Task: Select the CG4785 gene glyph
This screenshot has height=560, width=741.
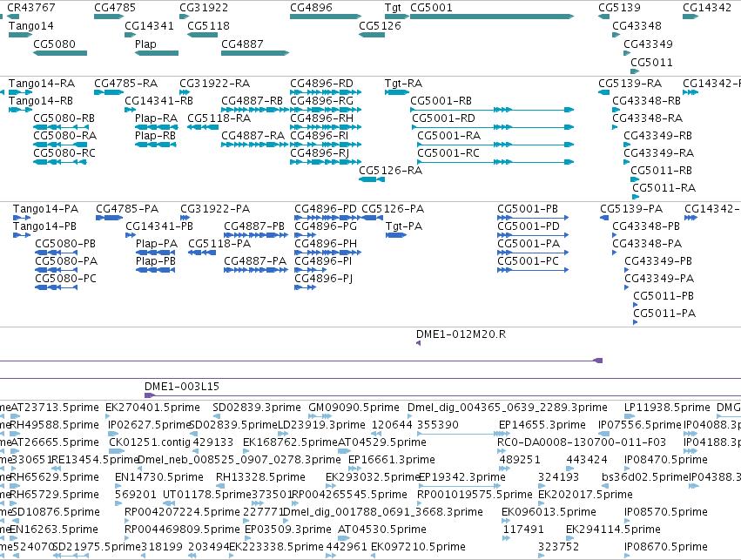Action: coord(109,17)
